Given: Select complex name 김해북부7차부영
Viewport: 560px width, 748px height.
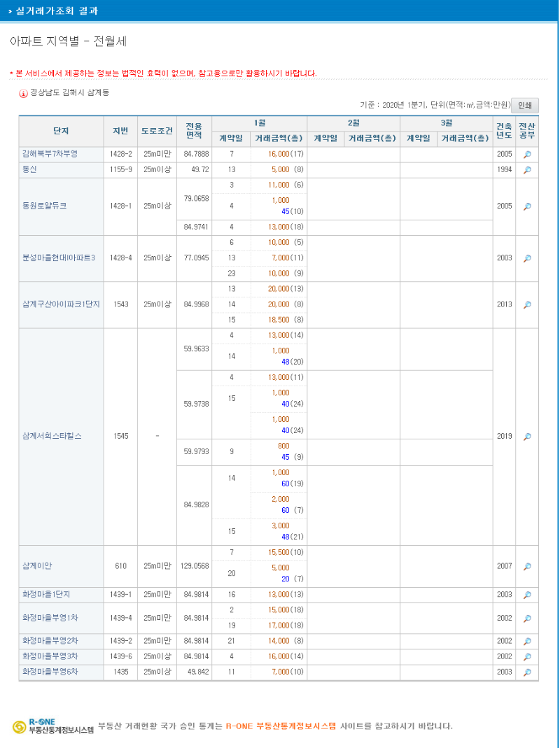Looking at the screenshot, I should (50, 154).
